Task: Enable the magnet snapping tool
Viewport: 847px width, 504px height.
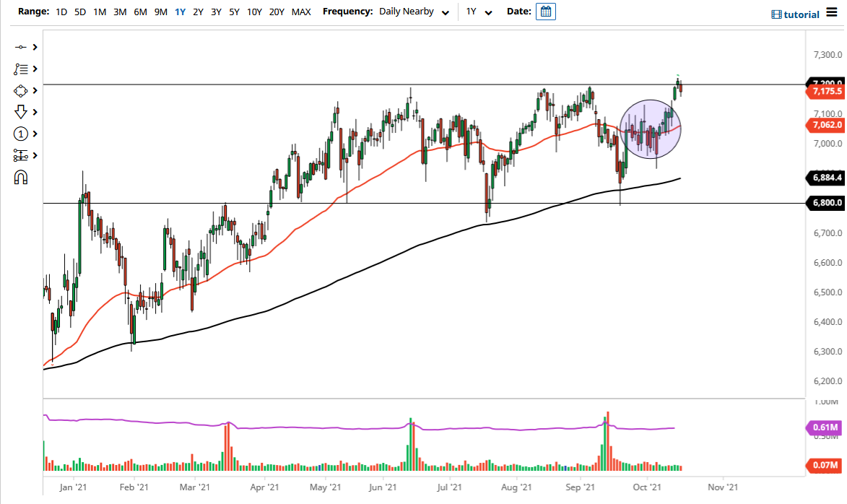Action: (x=22, y=177)
